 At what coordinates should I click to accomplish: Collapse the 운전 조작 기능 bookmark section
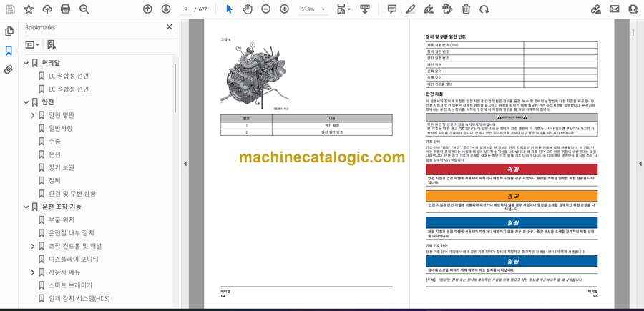tap(26, 207)
